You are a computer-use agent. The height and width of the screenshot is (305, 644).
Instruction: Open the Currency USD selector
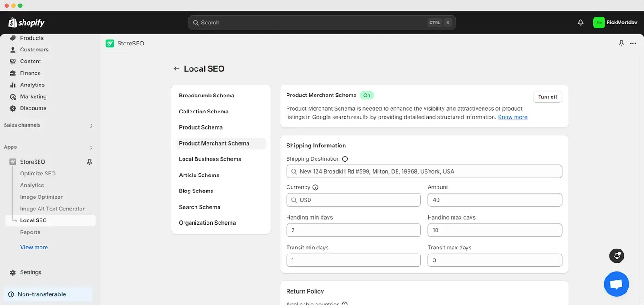tap(353, 200)
